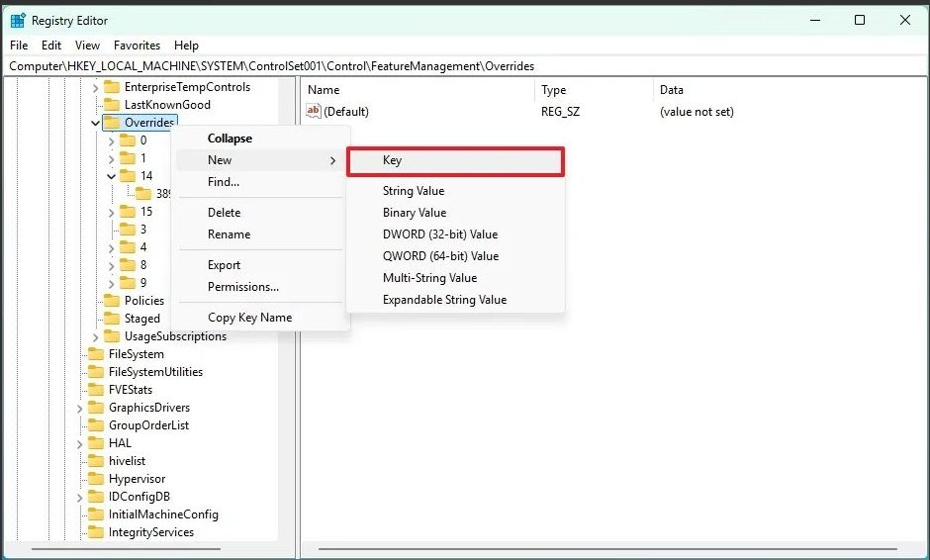Expand the GraphicsDrivers tree node
The image size is (930, 560).
tap(80, 408)
